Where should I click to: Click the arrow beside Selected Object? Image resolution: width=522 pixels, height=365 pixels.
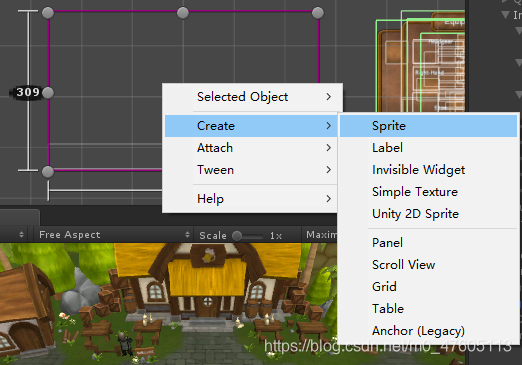pyautogui.click(x=329, y=97)
